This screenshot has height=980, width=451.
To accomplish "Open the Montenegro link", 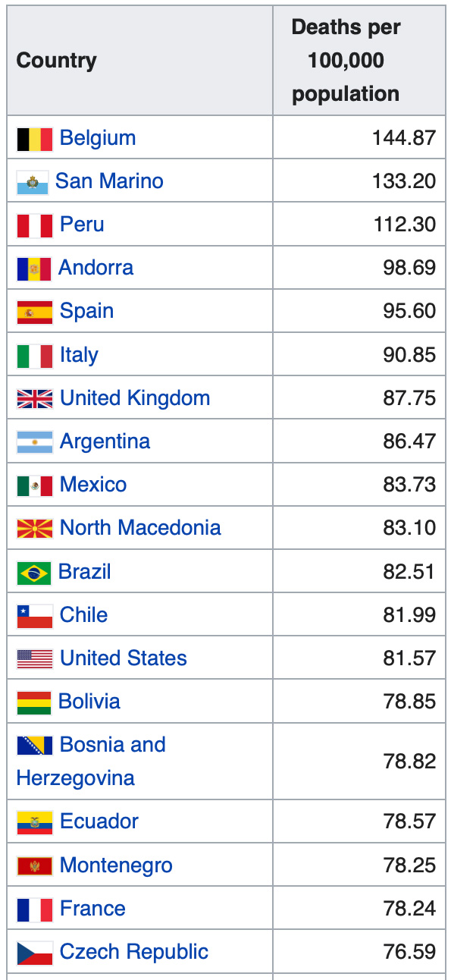I will (x=116, y=865).
